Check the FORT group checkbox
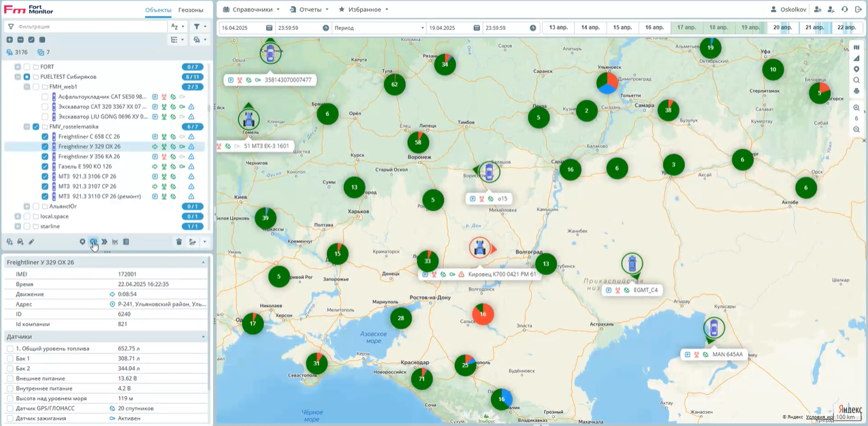 [27, 67]
